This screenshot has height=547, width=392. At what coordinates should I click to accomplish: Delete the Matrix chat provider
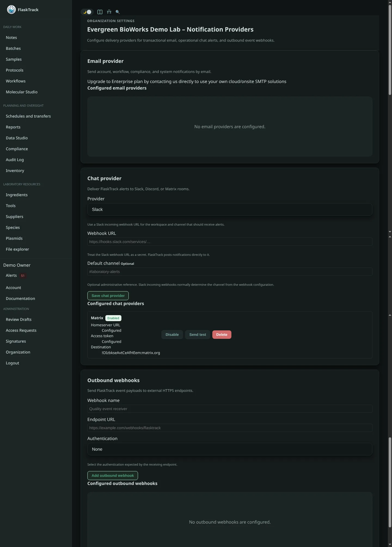point(222,335)
